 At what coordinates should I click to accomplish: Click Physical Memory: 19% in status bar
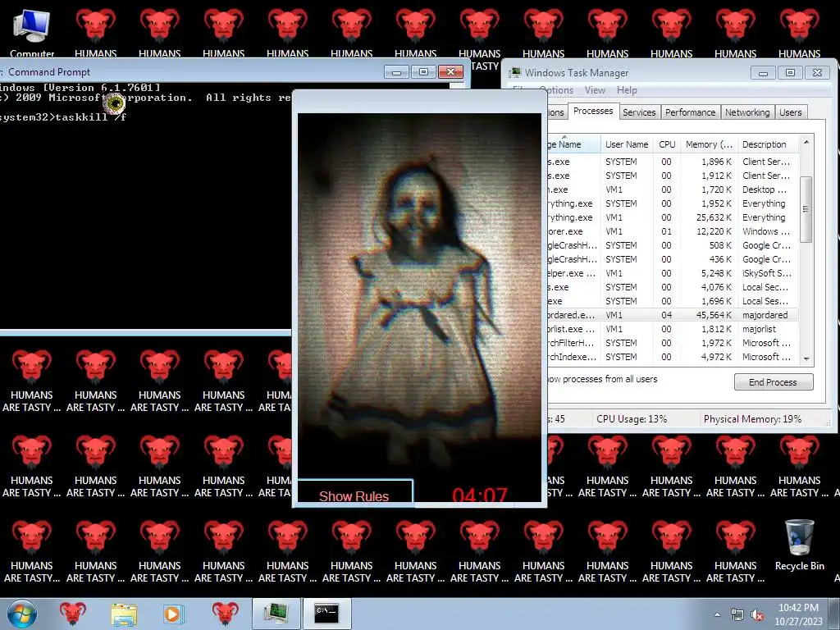[752, 419]
